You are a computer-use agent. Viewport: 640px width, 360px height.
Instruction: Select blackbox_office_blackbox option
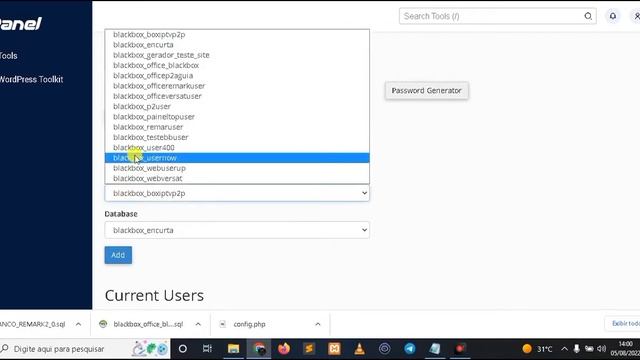point(237,65)
